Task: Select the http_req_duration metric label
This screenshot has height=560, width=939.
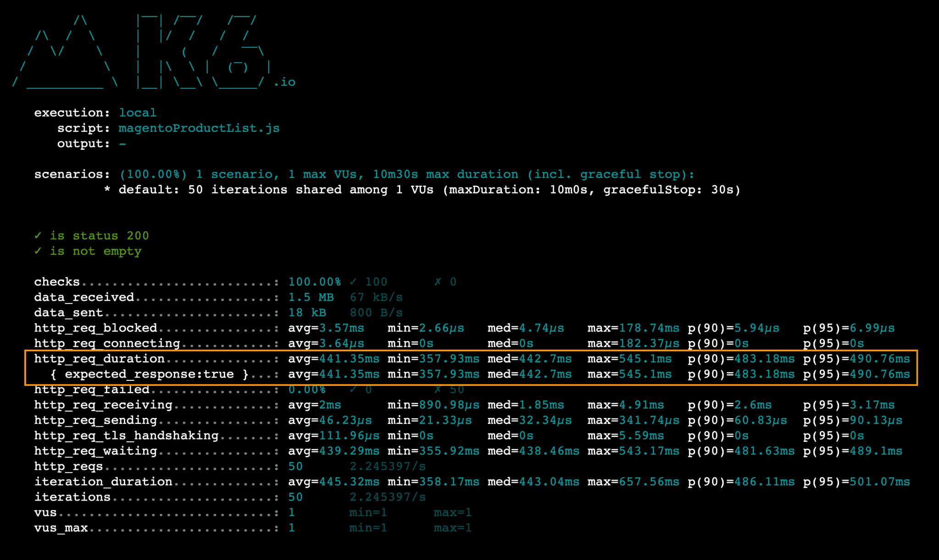Action: pyautogui.click(x=99, y=359)
